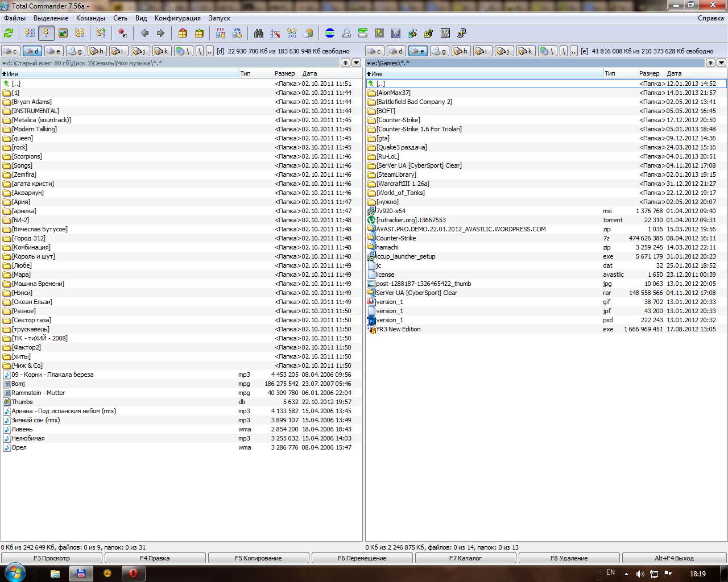The height and width of the screenshot is (582, 728).
Task: Click F7 Каталог button
Action: (465, 558)
